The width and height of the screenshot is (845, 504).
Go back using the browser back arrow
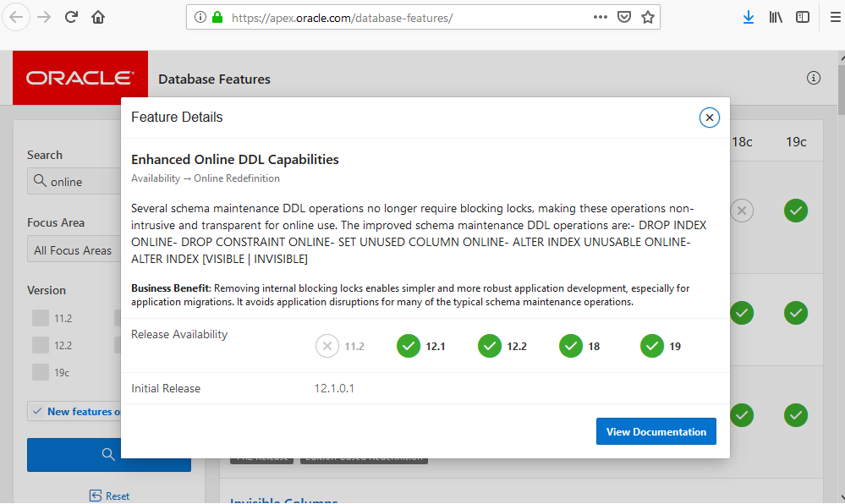(16, 17)
